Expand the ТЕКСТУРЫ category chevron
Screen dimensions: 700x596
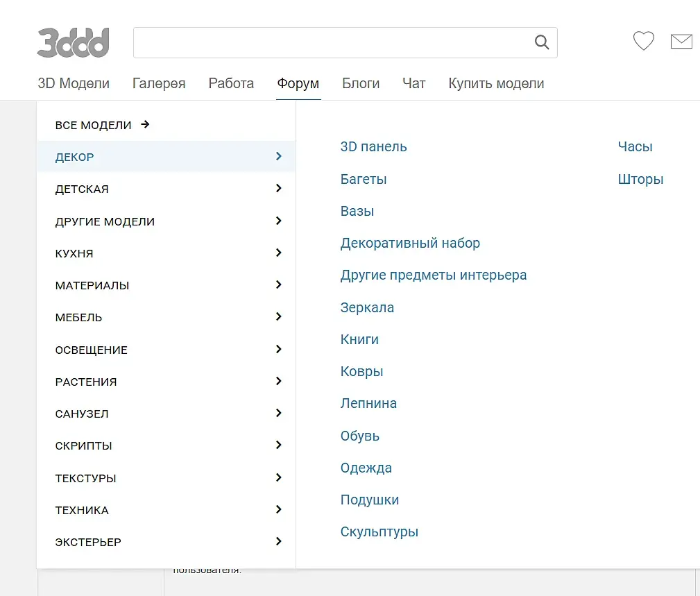[278, 478]
